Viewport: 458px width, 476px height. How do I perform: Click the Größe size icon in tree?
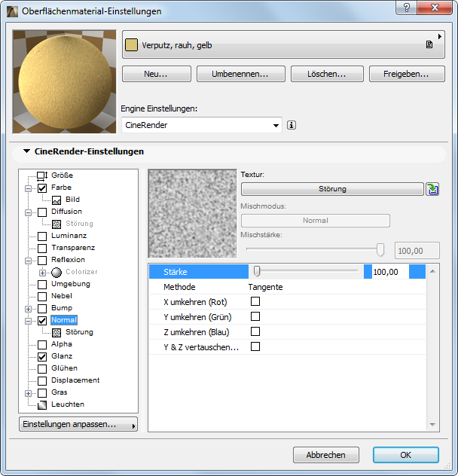42,175
